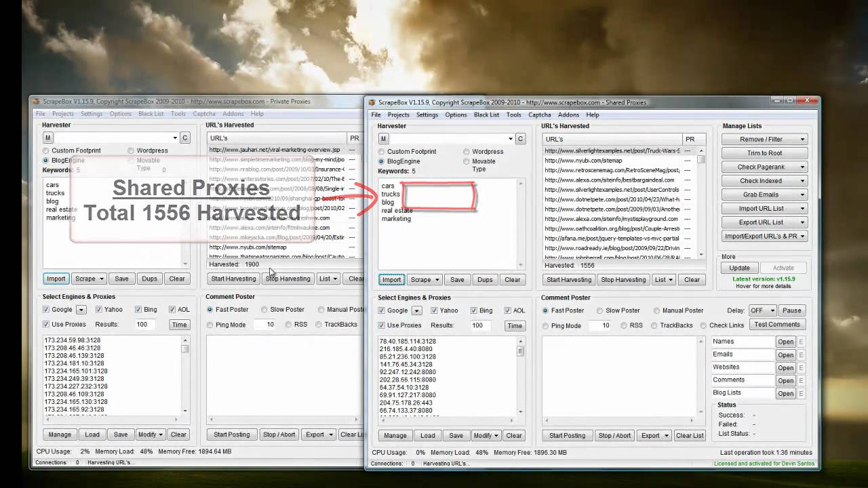Open Import URL List dropdown
This screenshot has height=488, width=868.
tap(764, 209)
